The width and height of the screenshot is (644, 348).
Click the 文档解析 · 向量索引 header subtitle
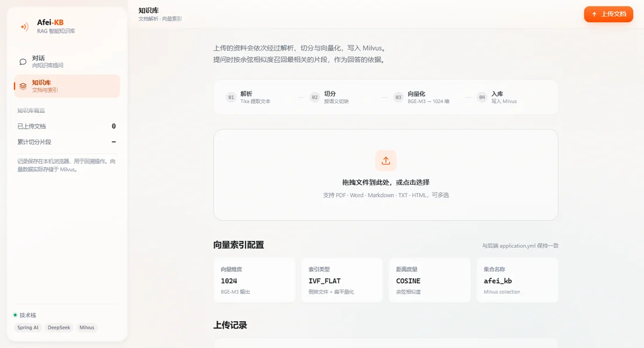(x=160, y=19)
